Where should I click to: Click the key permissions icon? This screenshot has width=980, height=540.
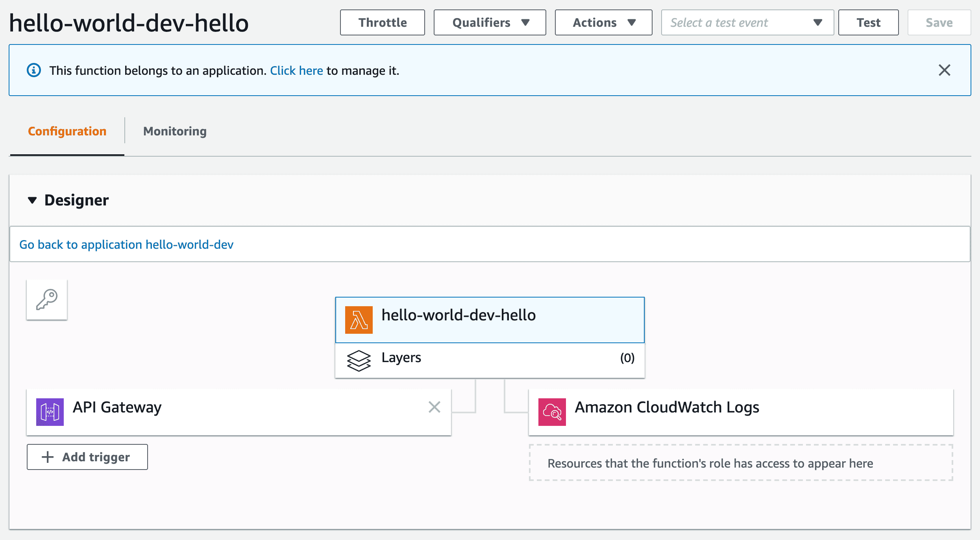click(x=47, y=300)
